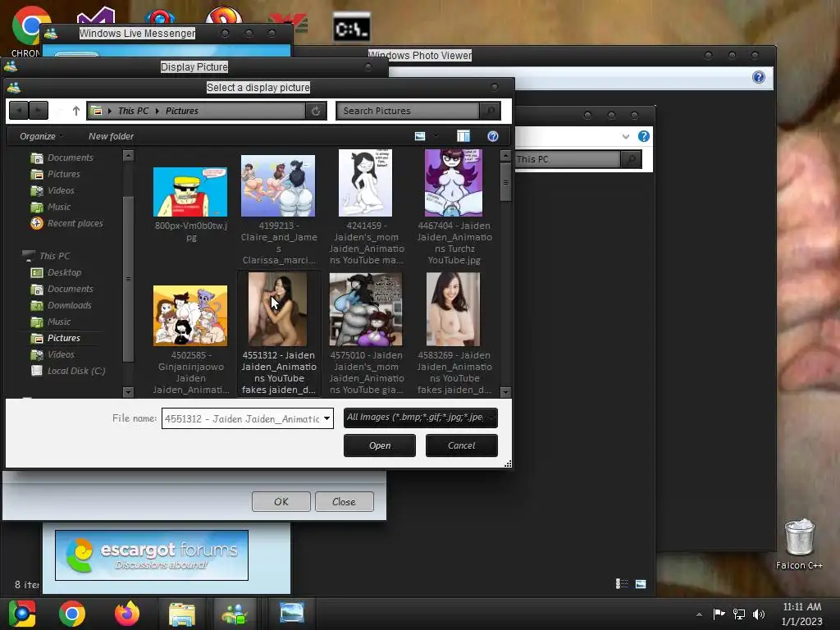Click into the Search Pictures box

click(x=409, y=111)
